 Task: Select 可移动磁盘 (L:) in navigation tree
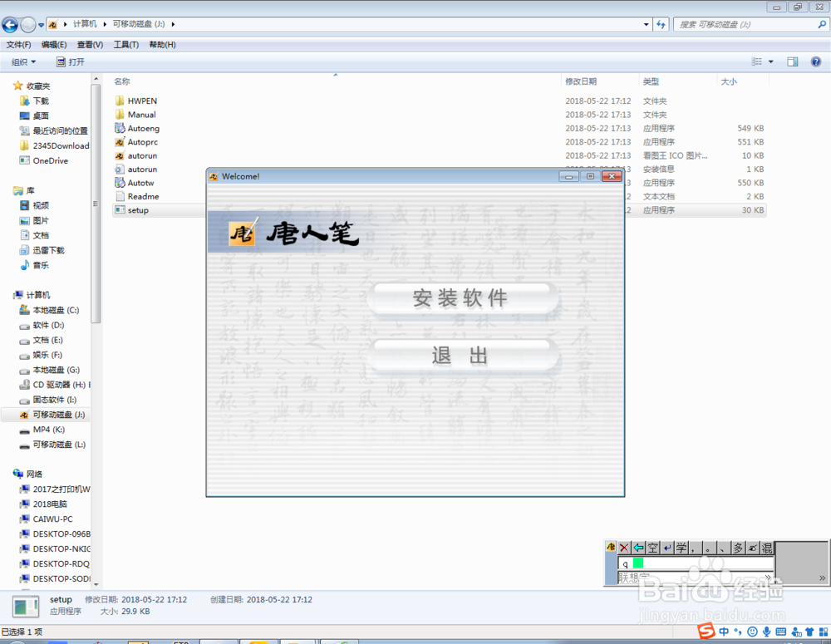52,445
